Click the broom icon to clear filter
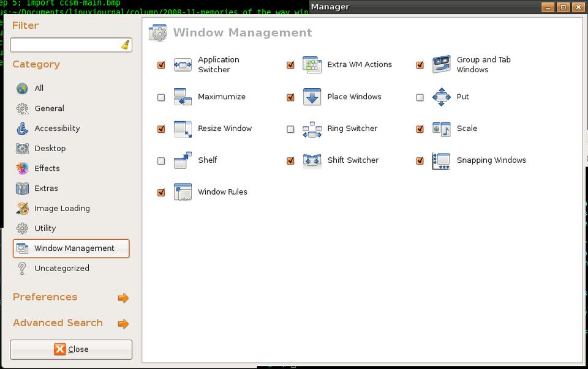 click(x=125, y=45)
